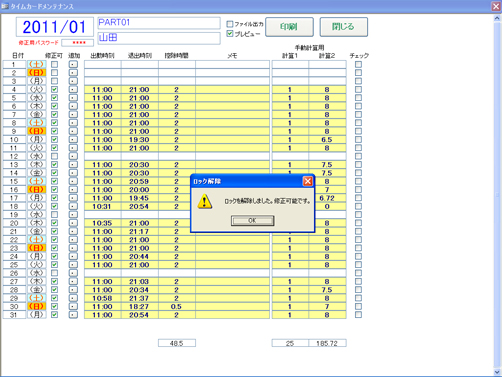Screen dimensions: 502x377
Task: Click the 閉じる close button
Action: (x=344, y=27)
